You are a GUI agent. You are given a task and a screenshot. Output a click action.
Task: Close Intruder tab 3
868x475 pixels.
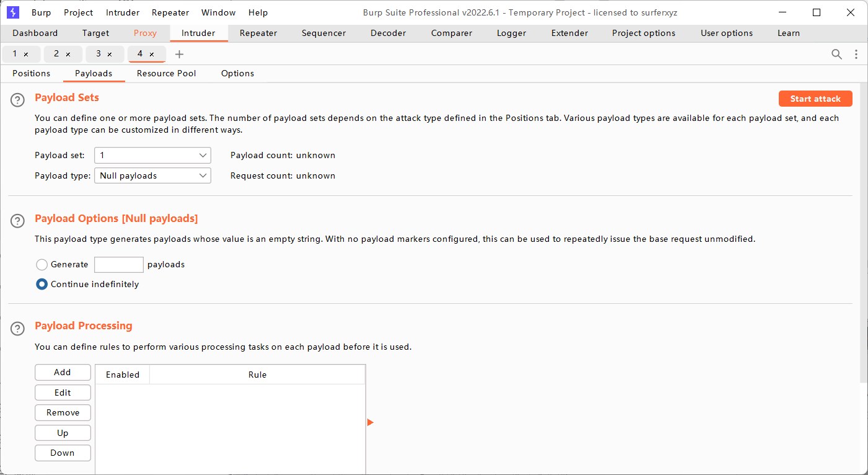point(110,55)
